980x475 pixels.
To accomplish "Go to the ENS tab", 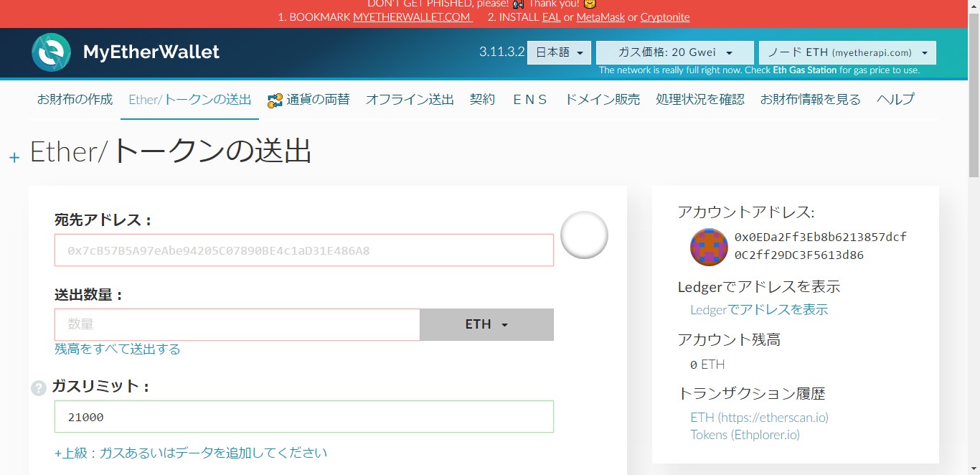I will pyautogui.click(x=530, y=100).
